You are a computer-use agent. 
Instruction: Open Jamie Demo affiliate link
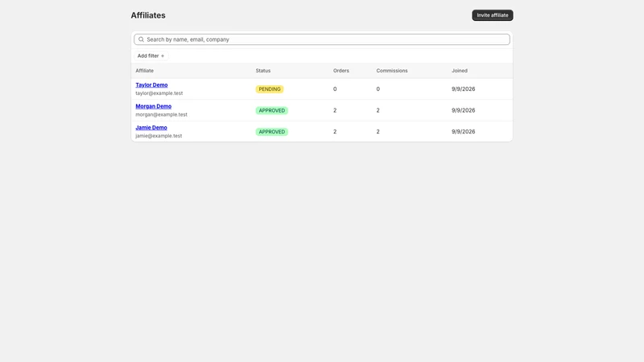tap(151, 128)
